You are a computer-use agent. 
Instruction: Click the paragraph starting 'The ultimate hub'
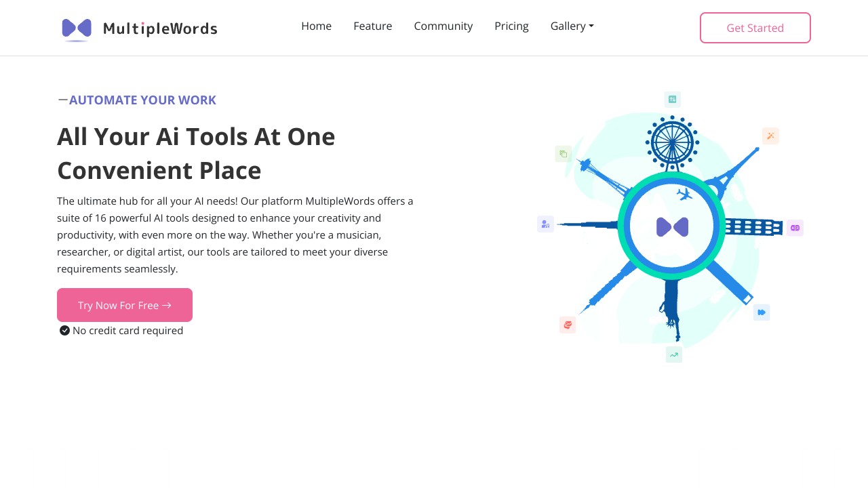click(235, 235)
